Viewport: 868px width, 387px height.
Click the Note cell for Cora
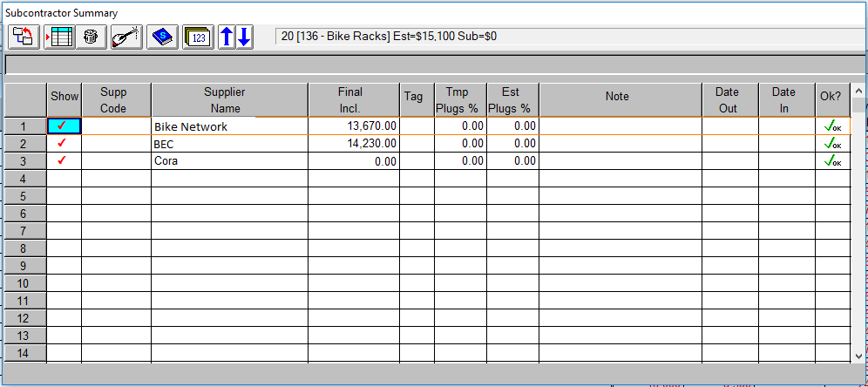coord(620,161)
